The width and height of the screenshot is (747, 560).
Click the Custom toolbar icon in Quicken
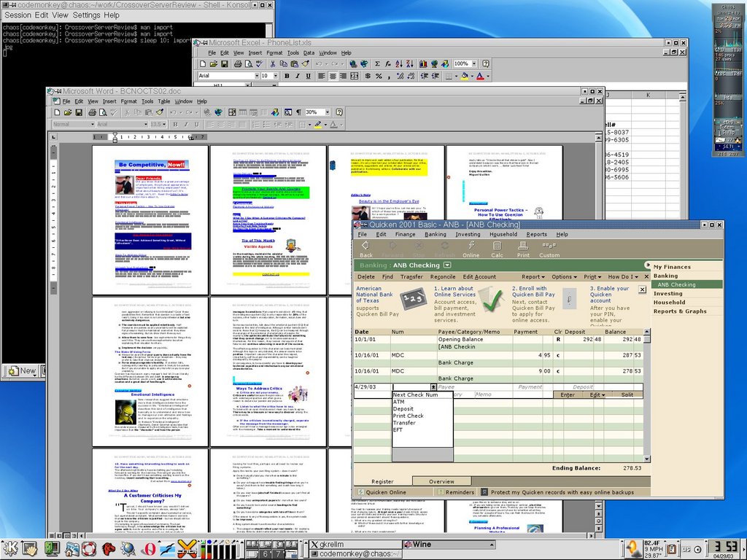pos(549,247)
